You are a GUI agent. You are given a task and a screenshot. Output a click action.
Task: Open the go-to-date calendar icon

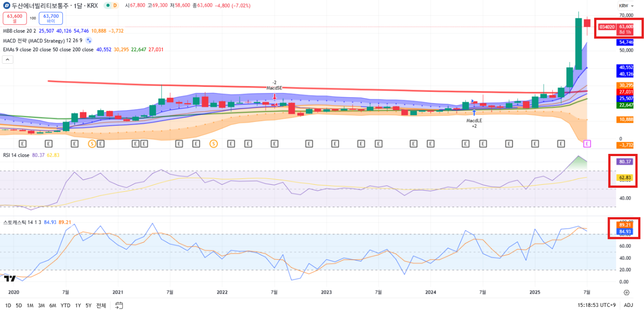(119, 306)
